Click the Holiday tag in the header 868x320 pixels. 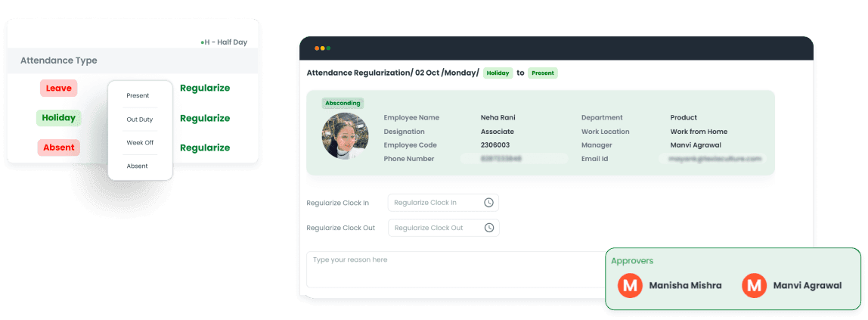coord(498,73)
